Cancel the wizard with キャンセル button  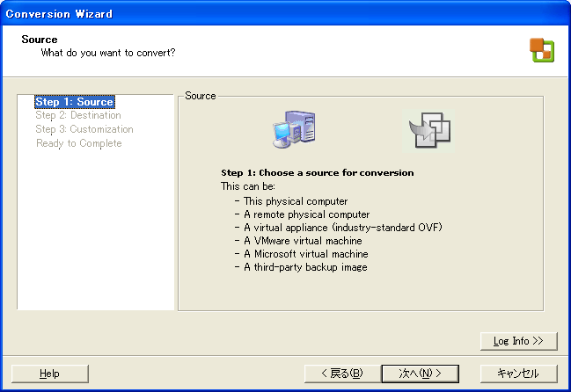519,374
